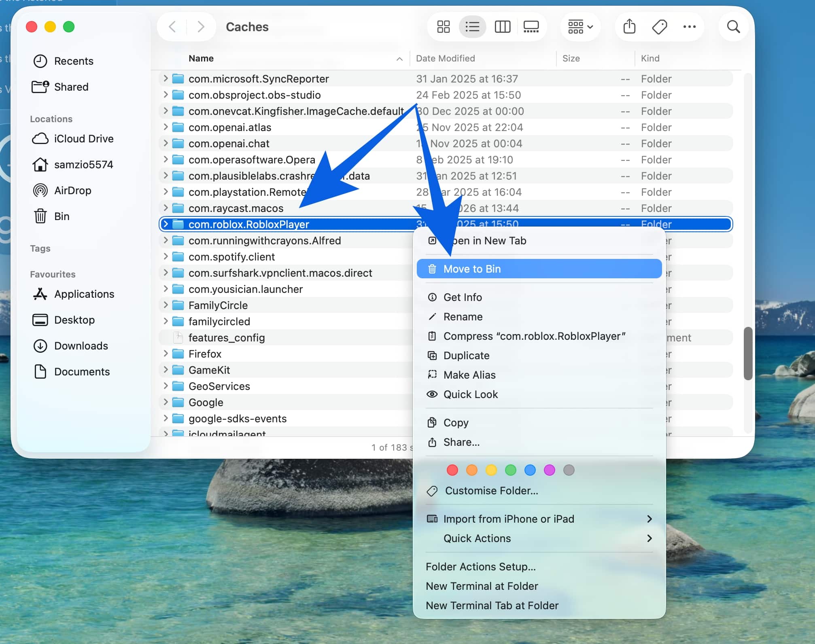Click the back navigation button

[172, 27]
